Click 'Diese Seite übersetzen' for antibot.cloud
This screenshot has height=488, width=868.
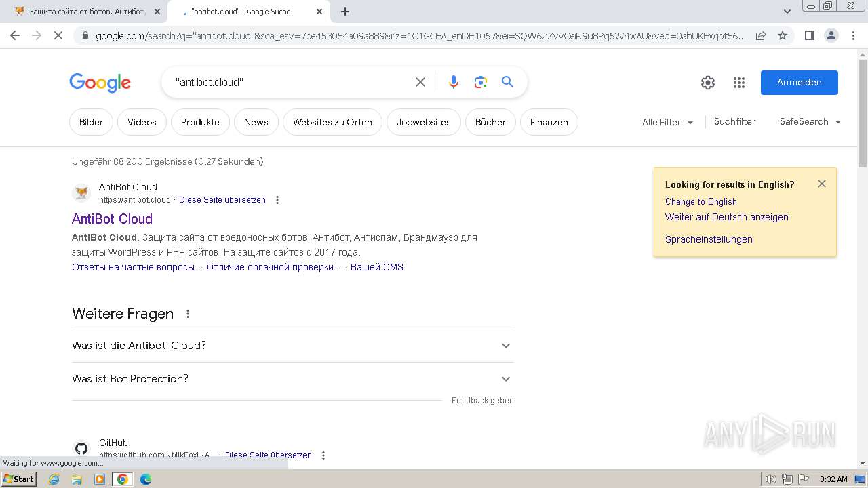point(222,200)
